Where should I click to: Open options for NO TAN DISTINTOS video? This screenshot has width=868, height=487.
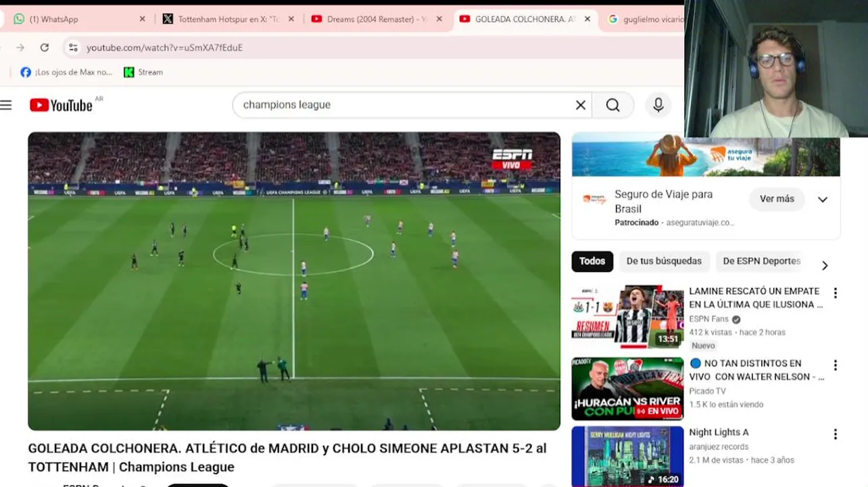pyautogui.click(x=835, y=365)
